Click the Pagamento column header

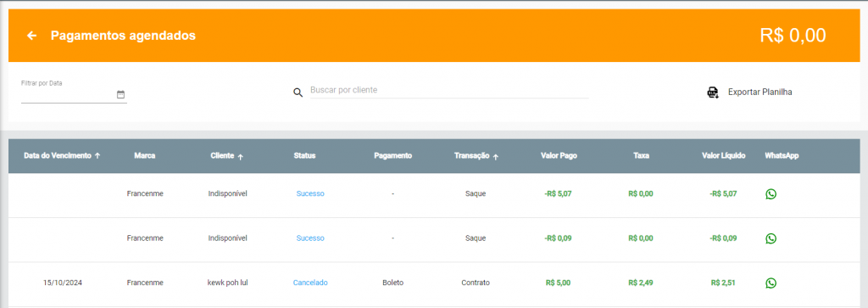[x=393, y=155]
